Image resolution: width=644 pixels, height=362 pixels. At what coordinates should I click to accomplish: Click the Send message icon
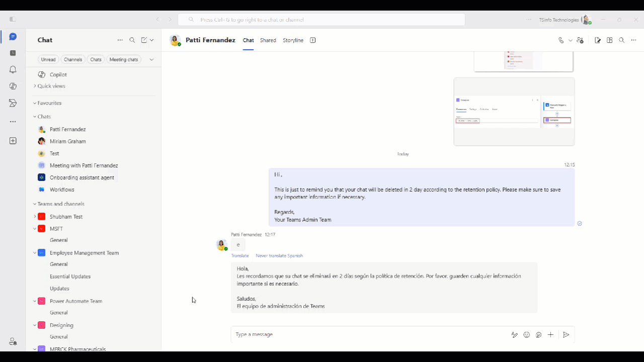coord(566,334)
